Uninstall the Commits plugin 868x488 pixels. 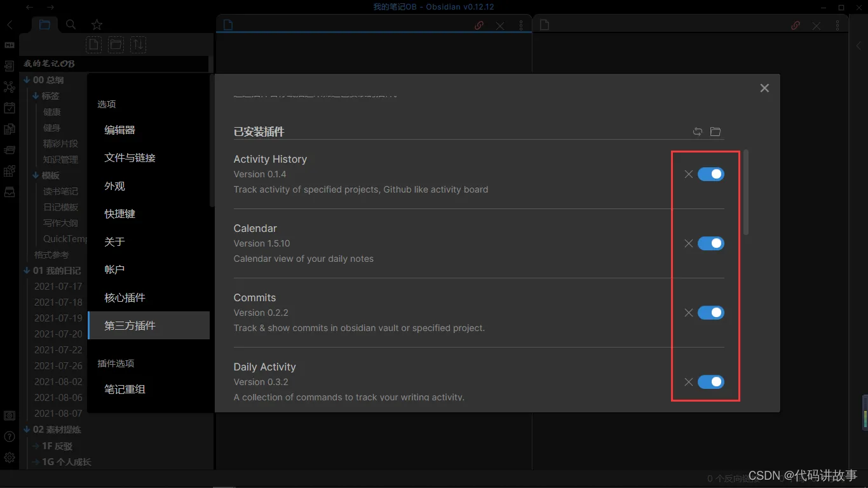688,313
